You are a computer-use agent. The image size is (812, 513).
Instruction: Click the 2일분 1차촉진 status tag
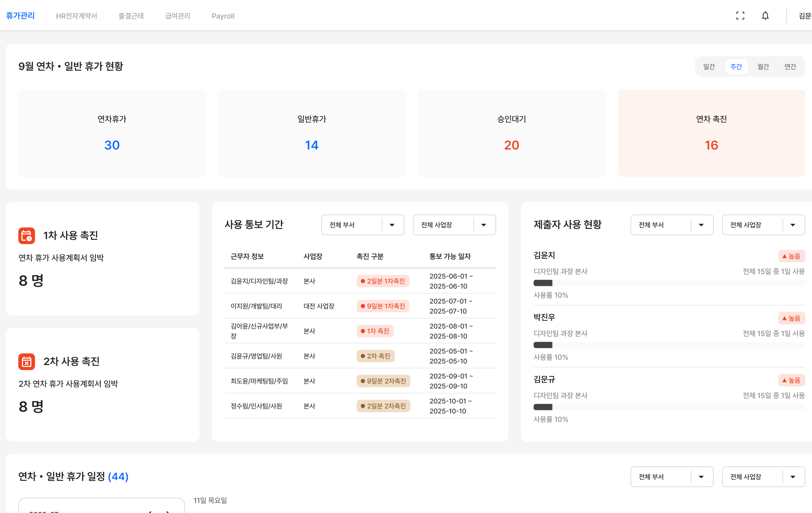[x=383, y=281]
